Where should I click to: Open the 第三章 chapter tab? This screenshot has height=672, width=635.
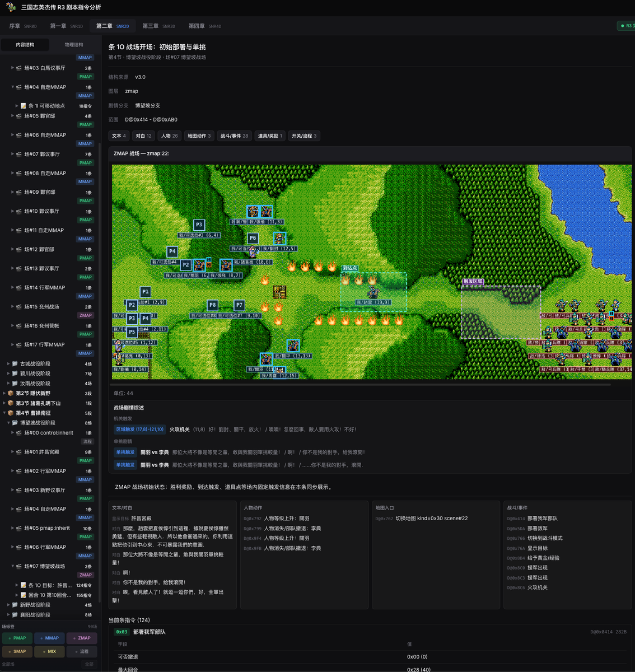click(x=158, y=26)
